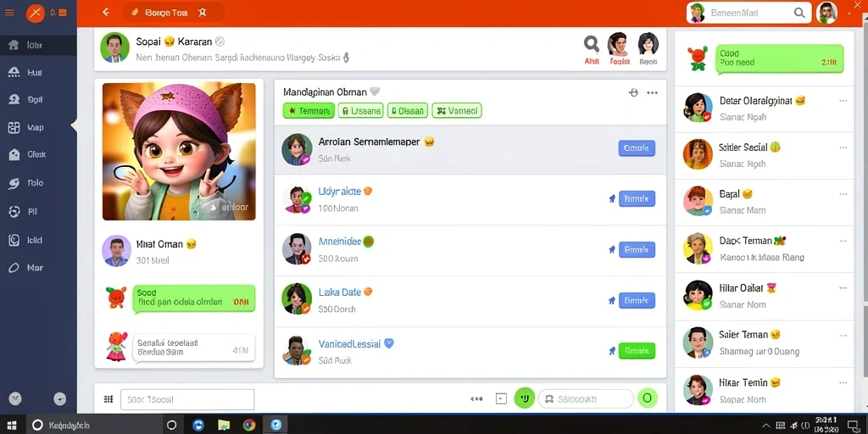This screenshot has height=434, width=868.
Task: Click the blue button in Laka Date row
Action: pos(637,301)
